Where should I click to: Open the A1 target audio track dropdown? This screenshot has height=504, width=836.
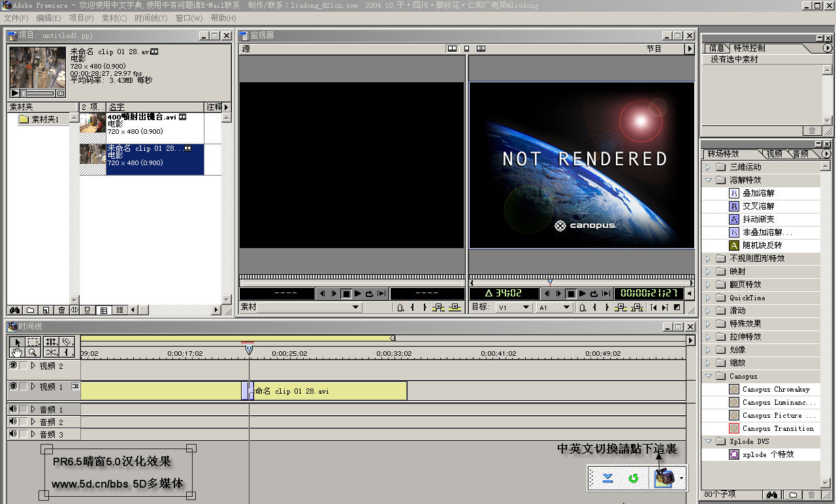555,307
